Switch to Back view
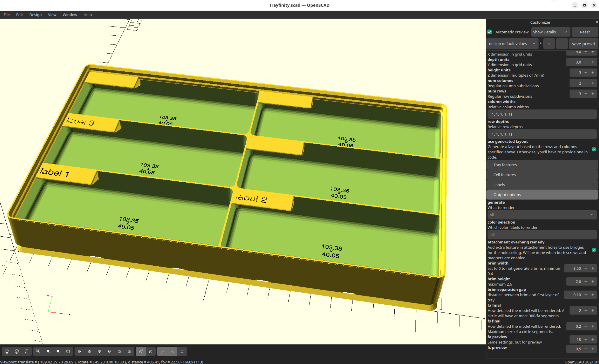Viewport: 599px width, 364px height. [129, 351]
